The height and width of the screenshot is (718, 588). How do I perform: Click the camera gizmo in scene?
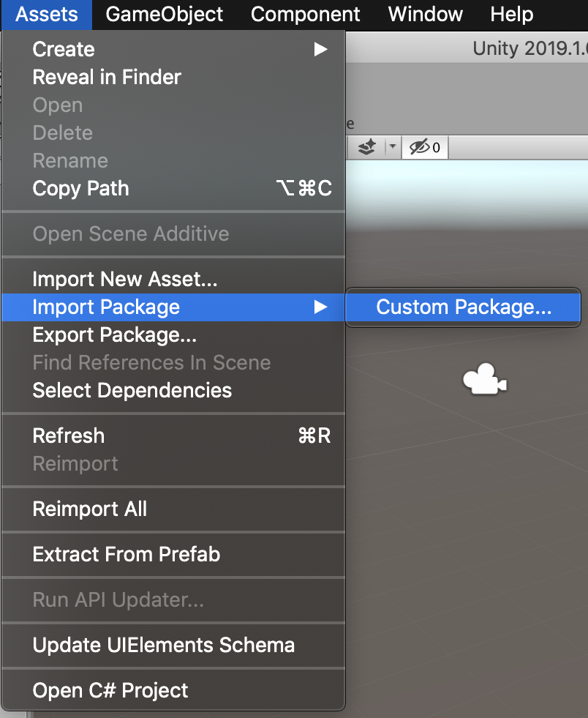(x=483, y=381)
